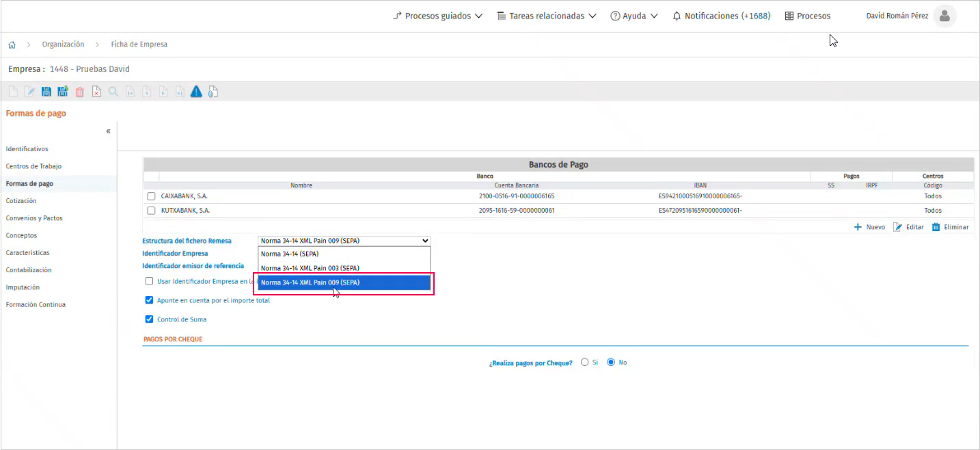This screenshot has height=450, width=980.
Task: Click the red trash delete icon in toolbar
Action: coord(80,92)
